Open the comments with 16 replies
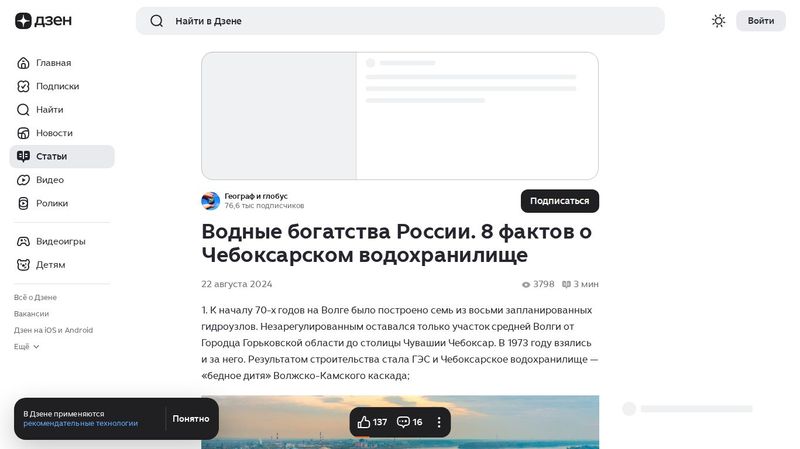 410,422
